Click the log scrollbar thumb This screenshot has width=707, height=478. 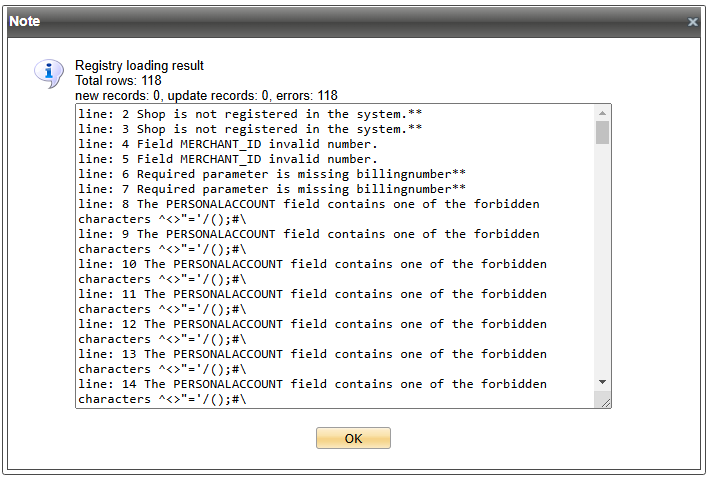(x=602, y=133)
